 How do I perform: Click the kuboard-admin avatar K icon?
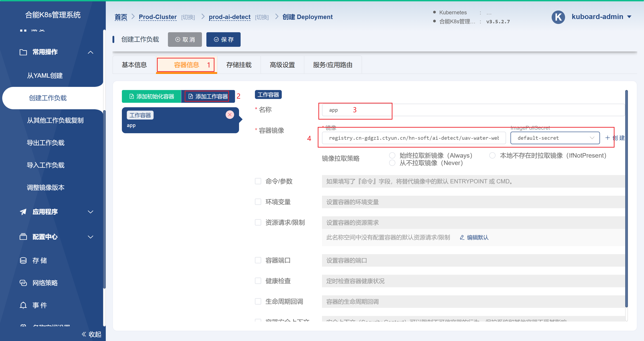tap(558, 17)
